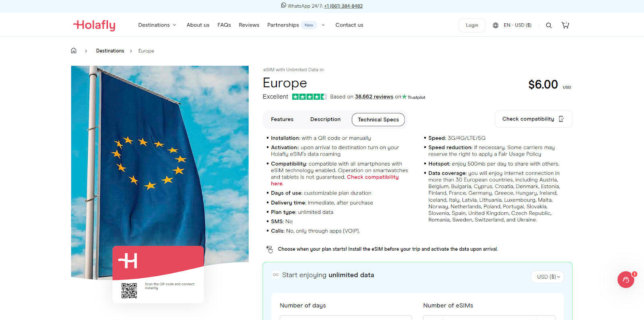Click 'Delivery time: immediate' line
Viewport: 644px width, 320px height.
tap(322, 203)
